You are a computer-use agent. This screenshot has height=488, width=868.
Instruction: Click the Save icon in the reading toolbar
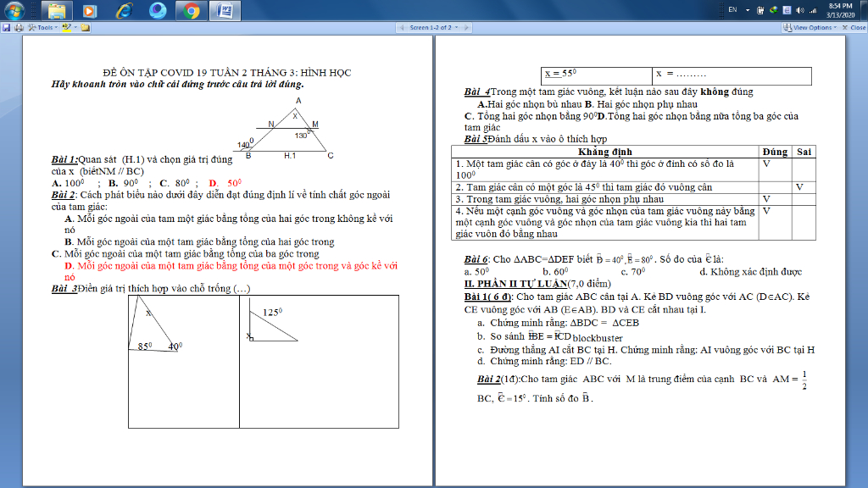coord(6,27)
